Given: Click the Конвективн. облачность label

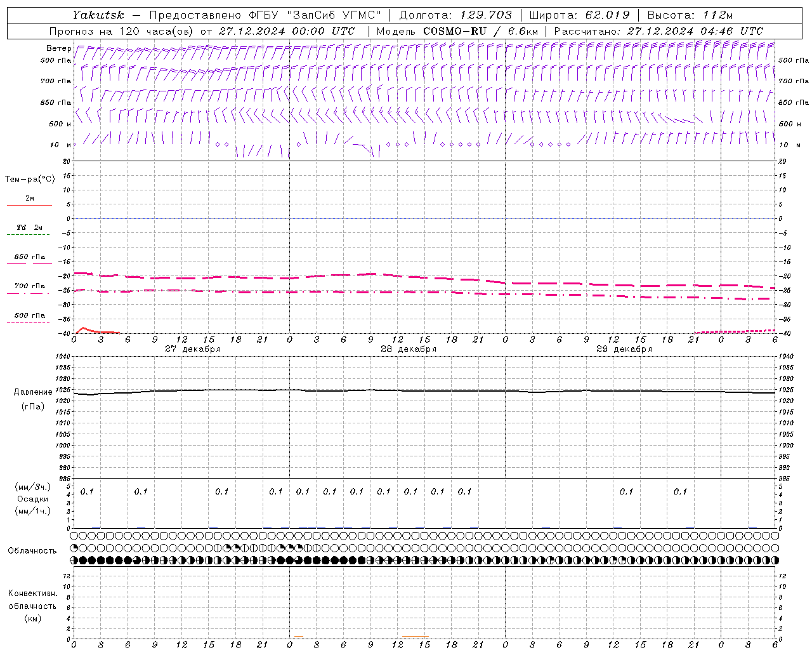Looking at the screenshot, I should (32, 599).
